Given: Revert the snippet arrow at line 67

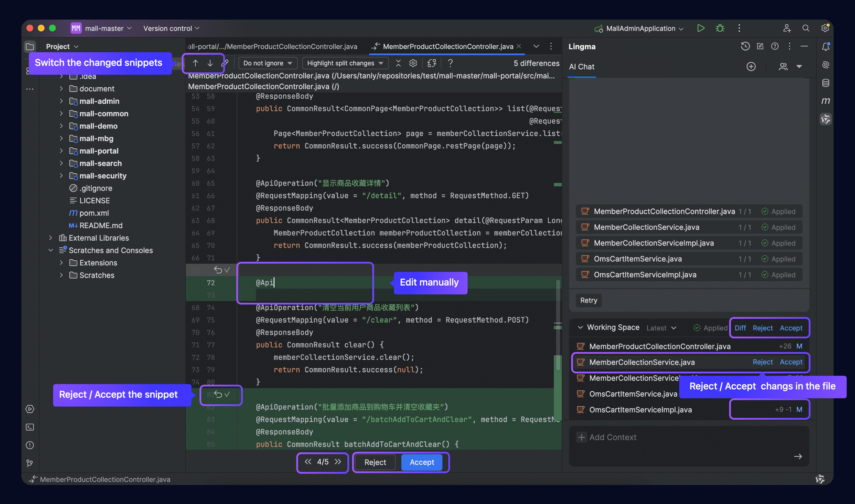Looking at the screenshot, I should [218, 270].
